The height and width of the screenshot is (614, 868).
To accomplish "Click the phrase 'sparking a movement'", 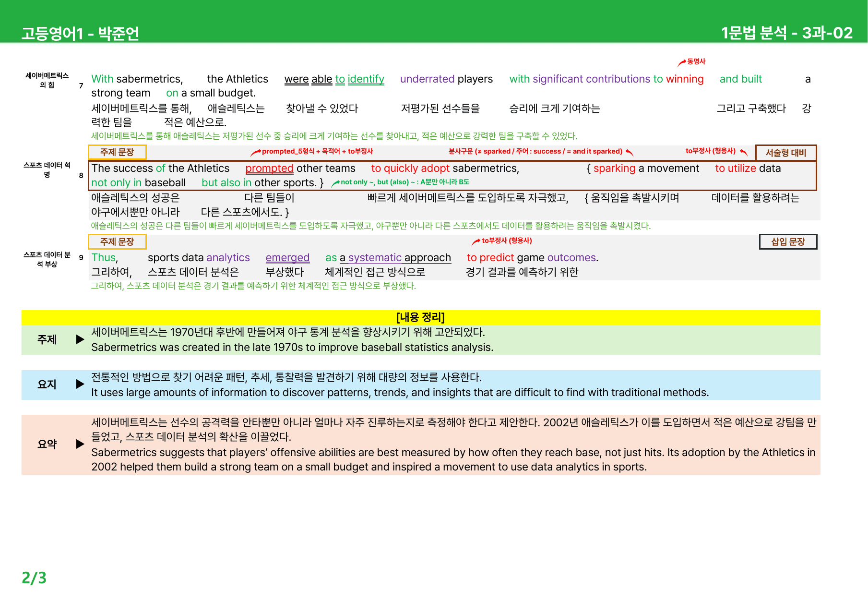I will 646,168.
